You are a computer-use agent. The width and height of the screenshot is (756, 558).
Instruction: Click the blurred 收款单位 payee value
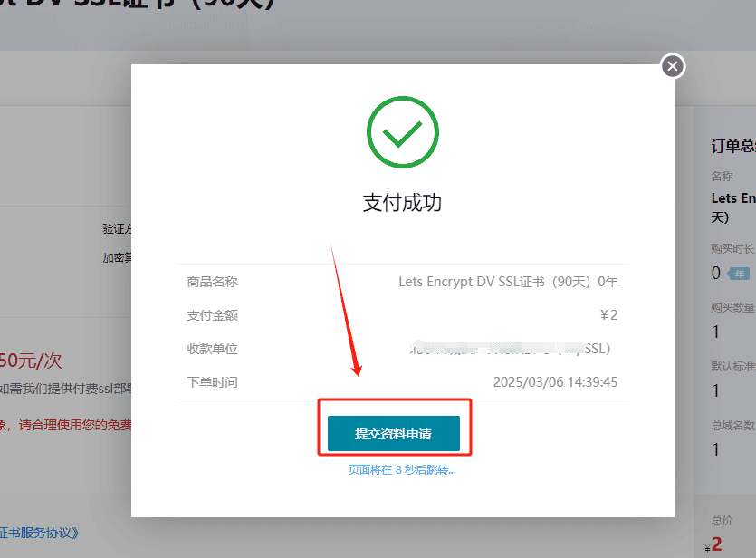(x=510, y=348)
